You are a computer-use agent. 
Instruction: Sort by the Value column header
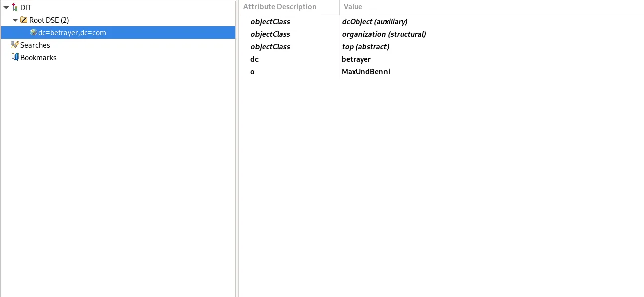353,7
